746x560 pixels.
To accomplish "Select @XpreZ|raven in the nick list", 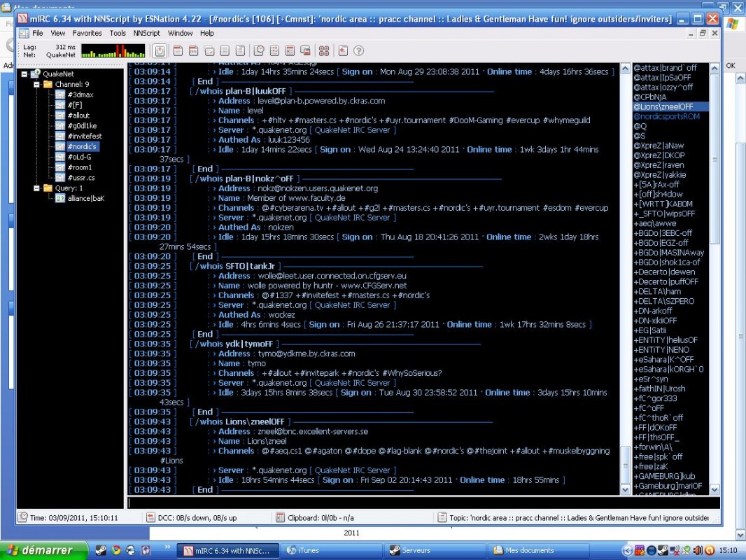I will (659, 165).
